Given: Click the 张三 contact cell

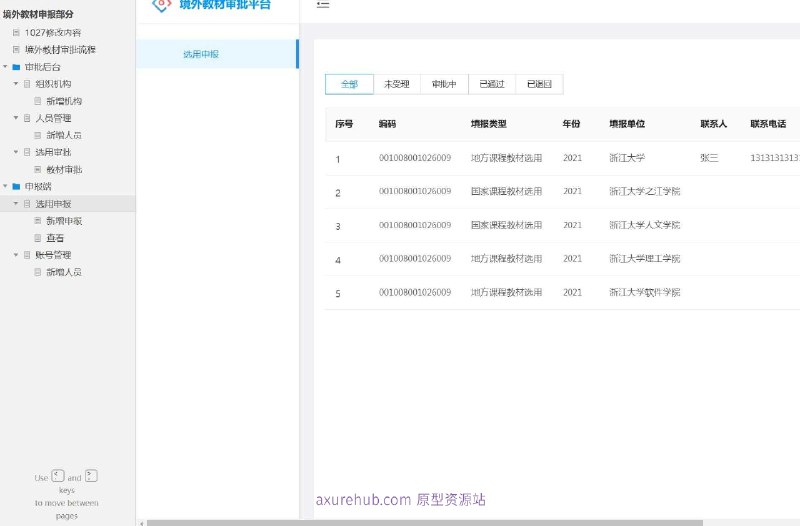Looking at the screenshot, I should pos(709,158).
